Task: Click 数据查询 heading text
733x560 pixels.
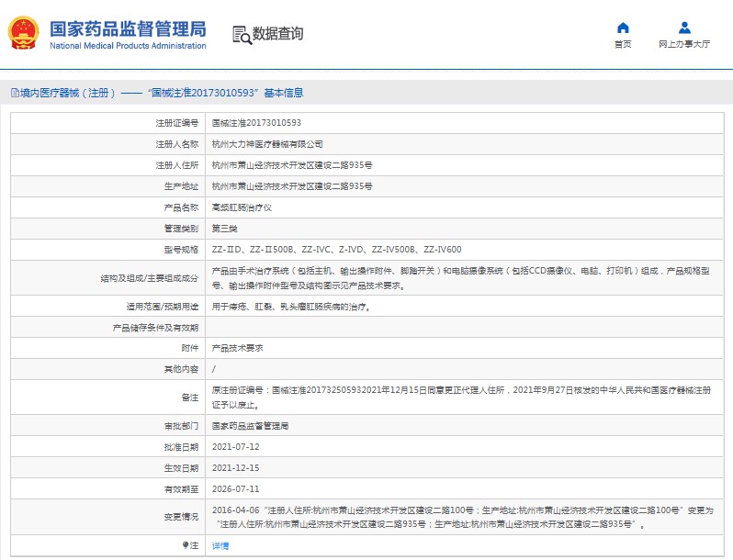Action: tap(277, 34)
